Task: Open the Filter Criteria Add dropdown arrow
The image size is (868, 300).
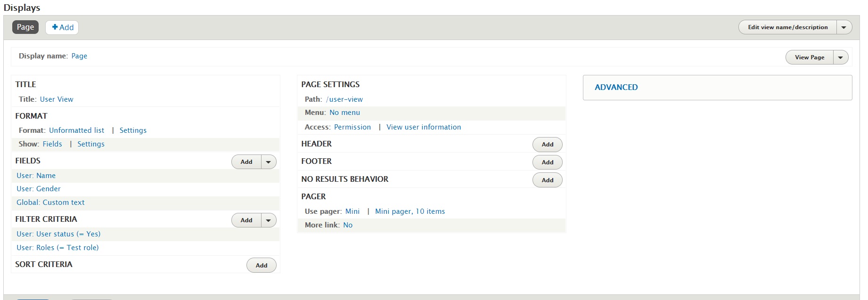Action: [269, 220]
